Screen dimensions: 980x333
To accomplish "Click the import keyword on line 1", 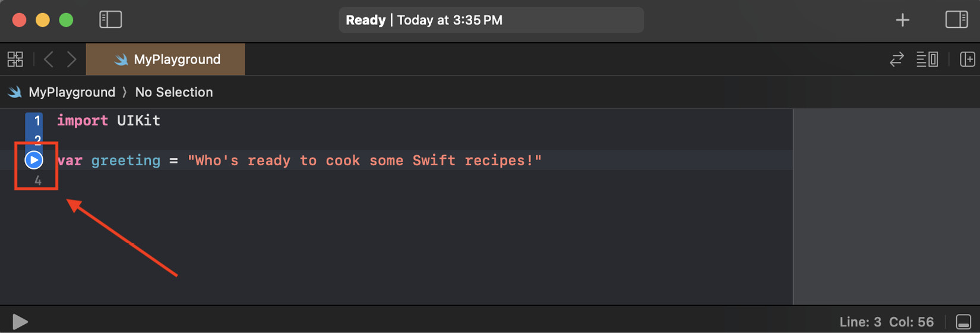I will 82,121.
